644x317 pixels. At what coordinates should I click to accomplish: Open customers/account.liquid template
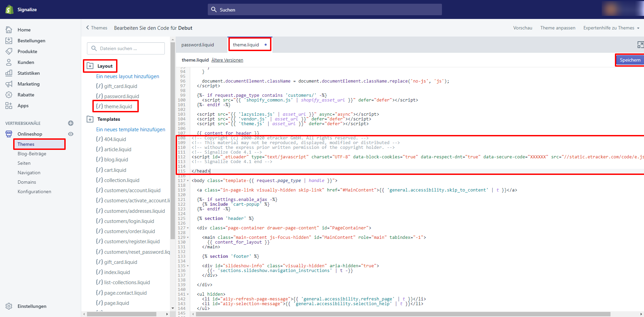point(128,190)
